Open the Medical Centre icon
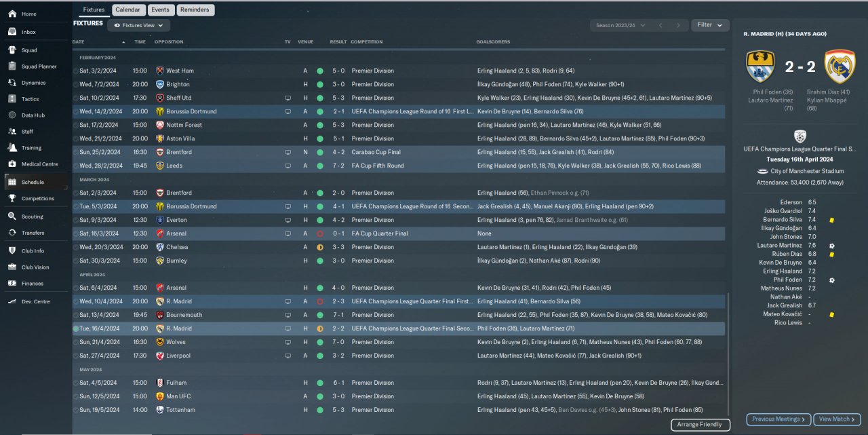868x435 pixels. [x=12, y=164]
